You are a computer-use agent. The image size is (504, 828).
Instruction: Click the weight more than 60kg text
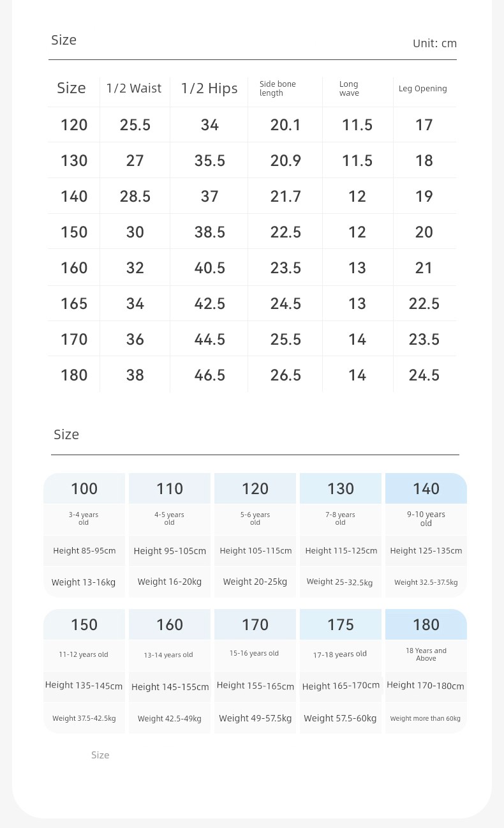click(426, 718)
